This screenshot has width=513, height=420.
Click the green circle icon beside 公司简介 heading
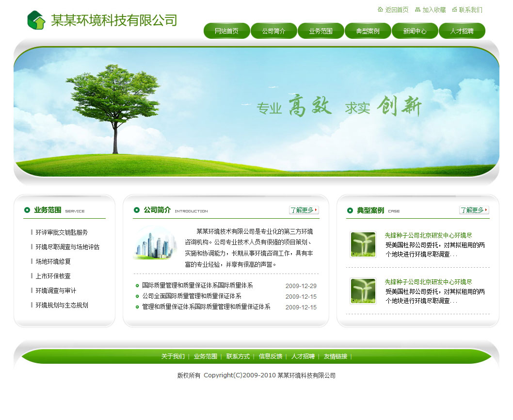click(x=137, y=210)
